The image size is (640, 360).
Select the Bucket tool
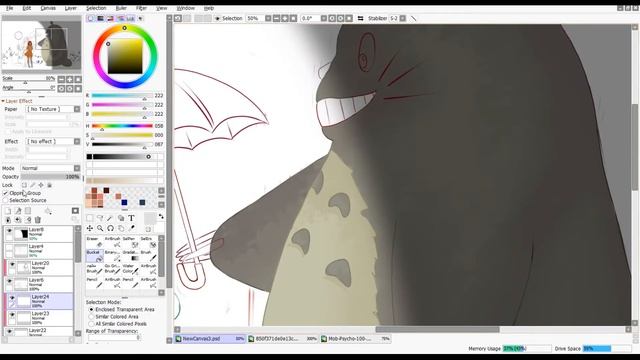(x=95, y=256)
